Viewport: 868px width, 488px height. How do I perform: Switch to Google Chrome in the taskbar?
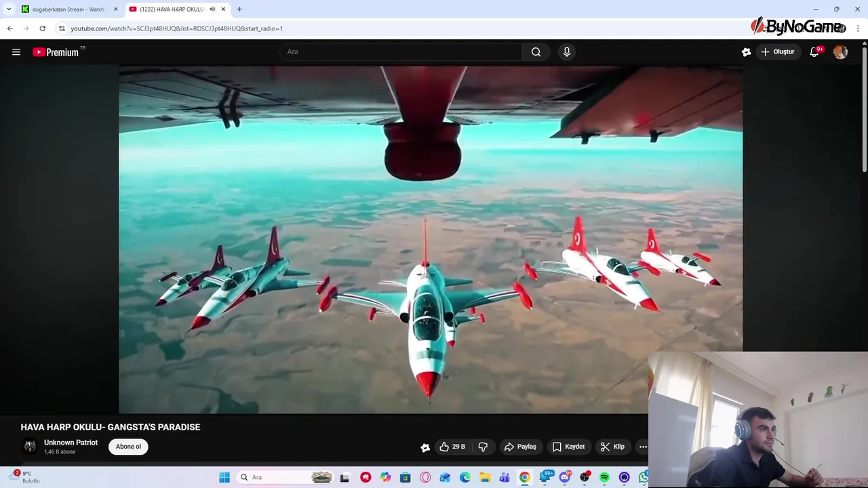click(x=524, y=477)
